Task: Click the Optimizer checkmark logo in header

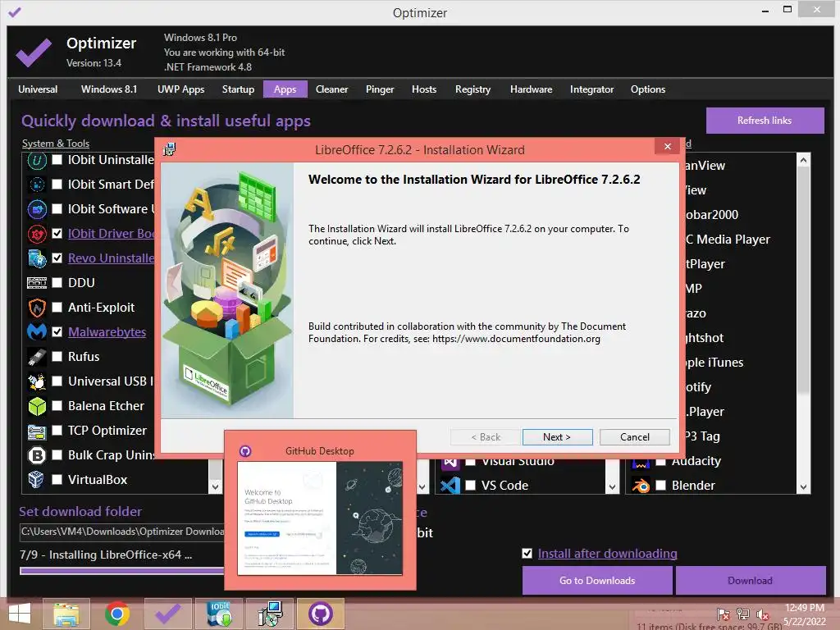Action: pyautogui.click(x=34, y=52)
